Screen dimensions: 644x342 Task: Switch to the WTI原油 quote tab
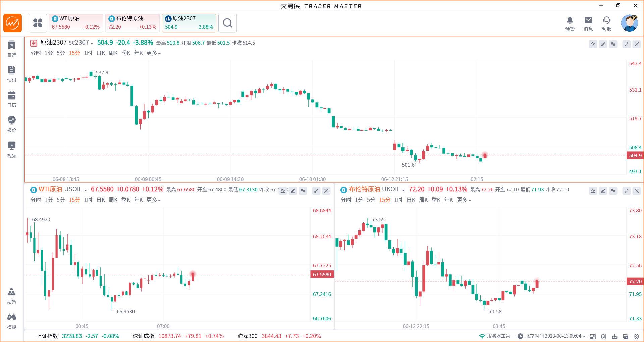click(76, 23)
